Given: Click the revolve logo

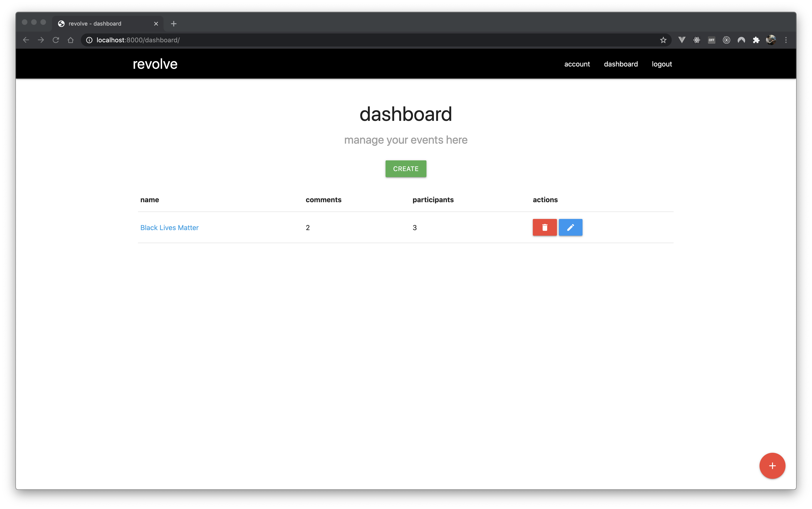Looking at the screenshot, I should [155, 64].
